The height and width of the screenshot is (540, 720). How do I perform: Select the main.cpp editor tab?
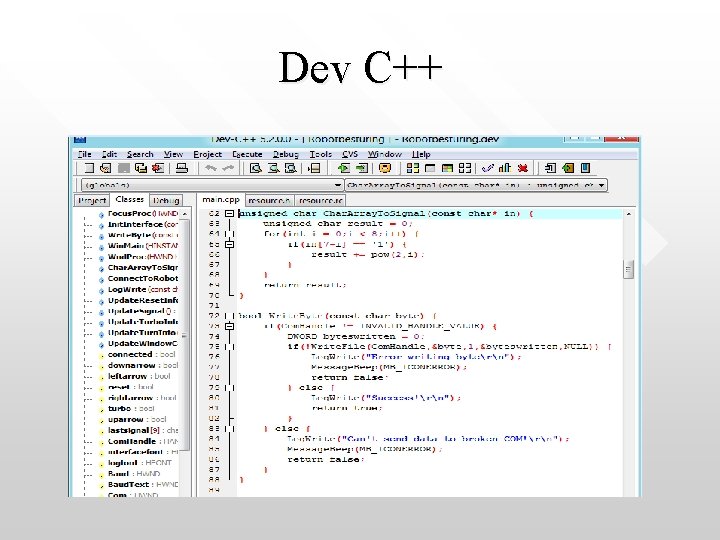(x=221, y=200)
